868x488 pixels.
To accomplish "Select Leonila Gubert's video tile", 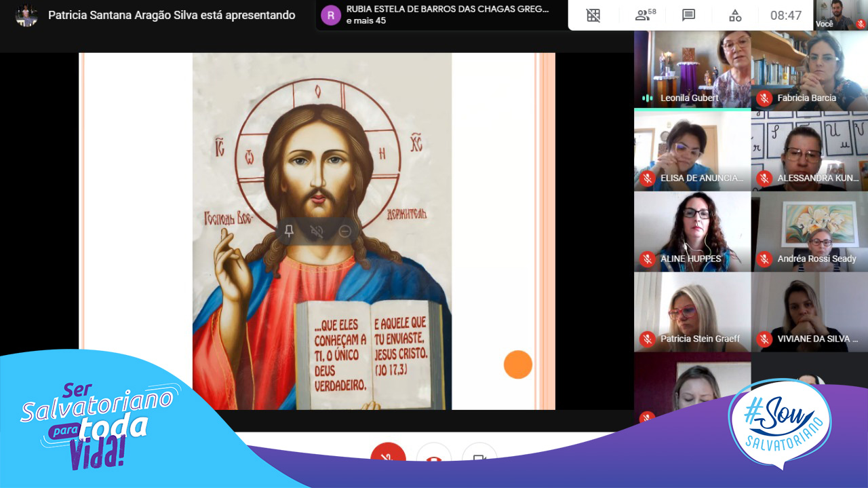I will coord(692,70).
